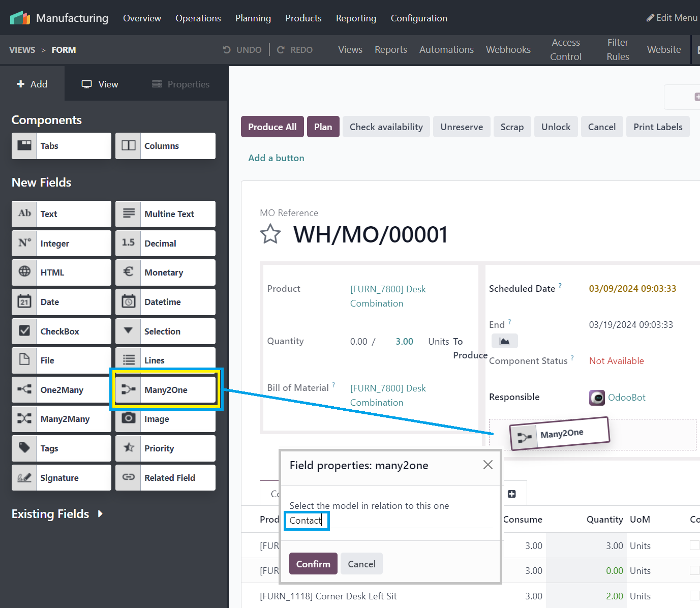Open the Reporting menu
Image resolution: width=700 pixels, height=608 pixels.
(x=356, y=18)
